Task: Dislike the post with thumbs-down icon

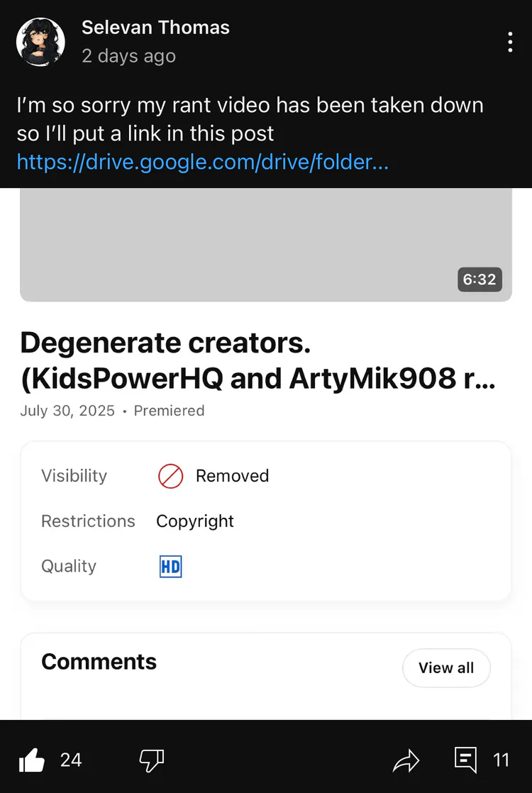Action: [x=152, y=760]
